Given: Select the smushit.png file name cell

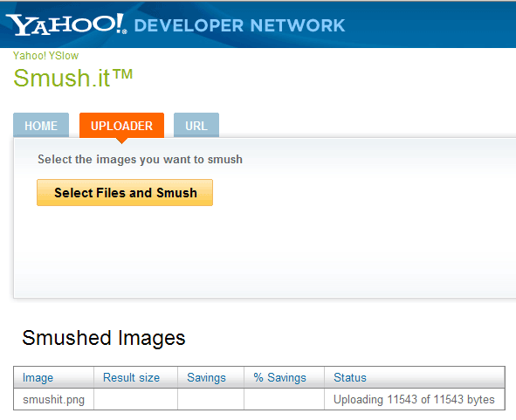Looking at the screenshot, I should pyautogui.click(x=54, y=399).
